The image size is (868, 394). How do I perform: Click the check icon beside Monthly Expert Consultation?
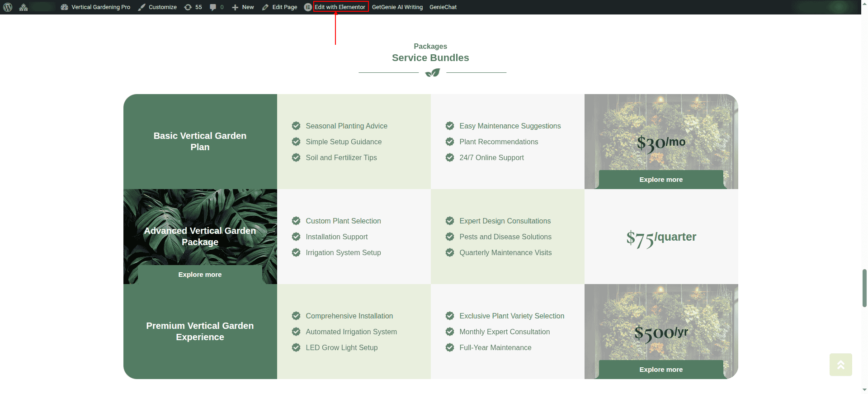(450, 332)
